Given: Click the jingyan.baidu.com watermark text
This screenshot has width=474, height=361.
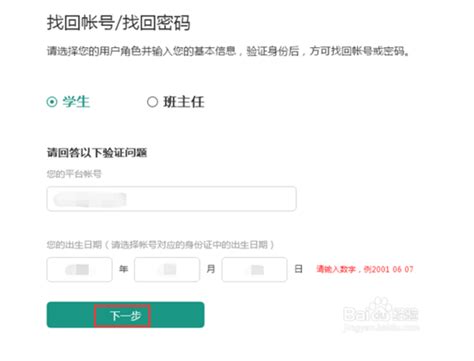Looking at the screenshot, I should pos(381,327).
